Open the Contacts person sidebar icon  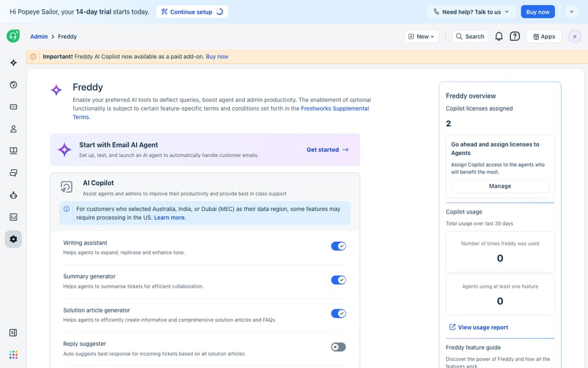click(14, 129)
